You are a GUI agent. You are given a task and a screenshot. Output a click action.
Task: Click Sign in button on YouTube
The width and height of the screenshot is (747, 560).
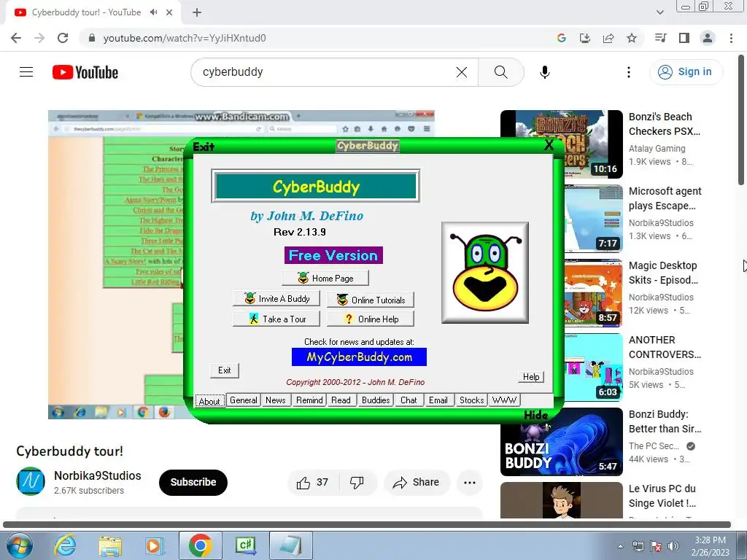686,72
